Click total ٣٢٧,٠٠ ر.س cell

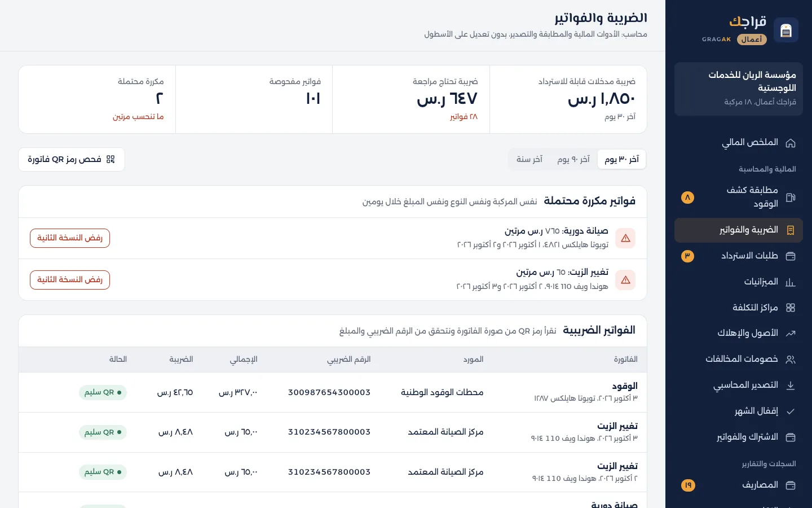click(238, 392)
